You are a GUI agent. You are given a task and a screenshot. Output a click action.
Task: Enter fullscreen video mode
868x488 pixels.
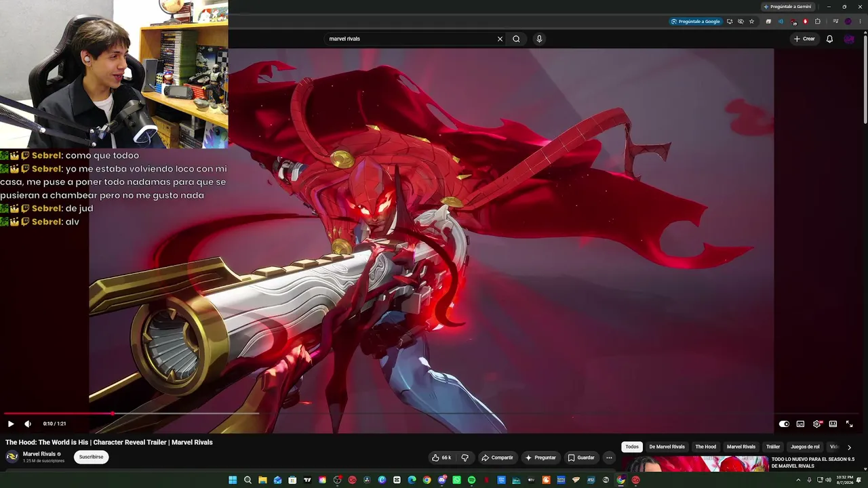(849, 424)
